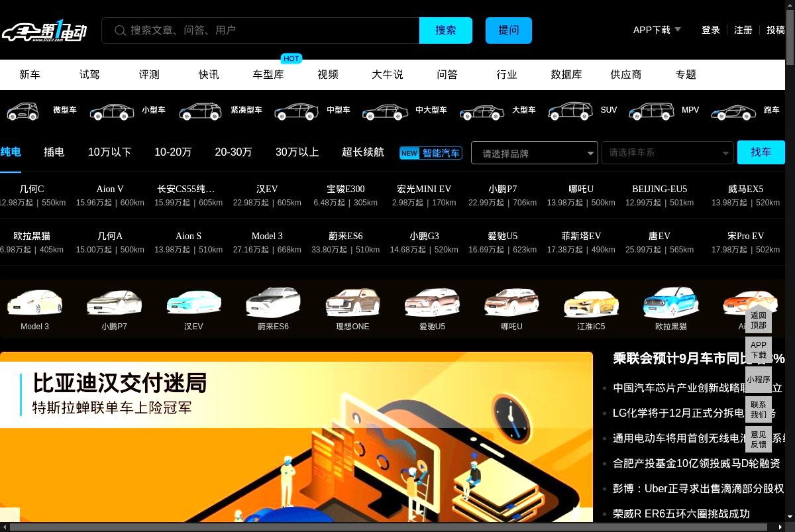Open the 行业 menu item

507,75
